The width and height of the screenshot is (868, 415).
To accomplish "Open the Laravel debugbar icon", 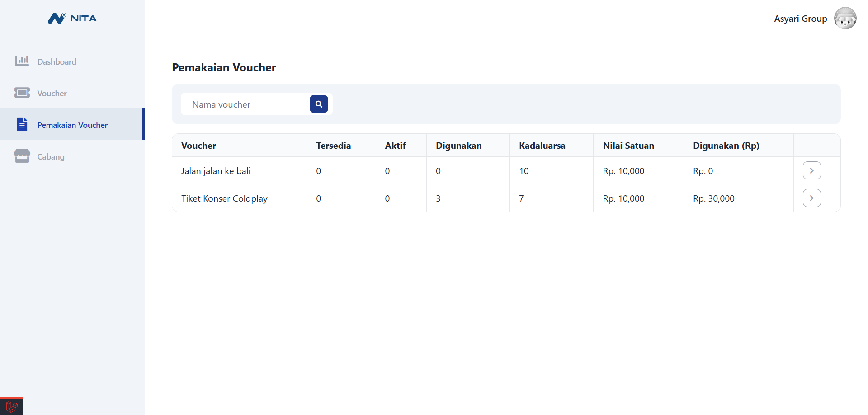I will click(x=12, y=406).
